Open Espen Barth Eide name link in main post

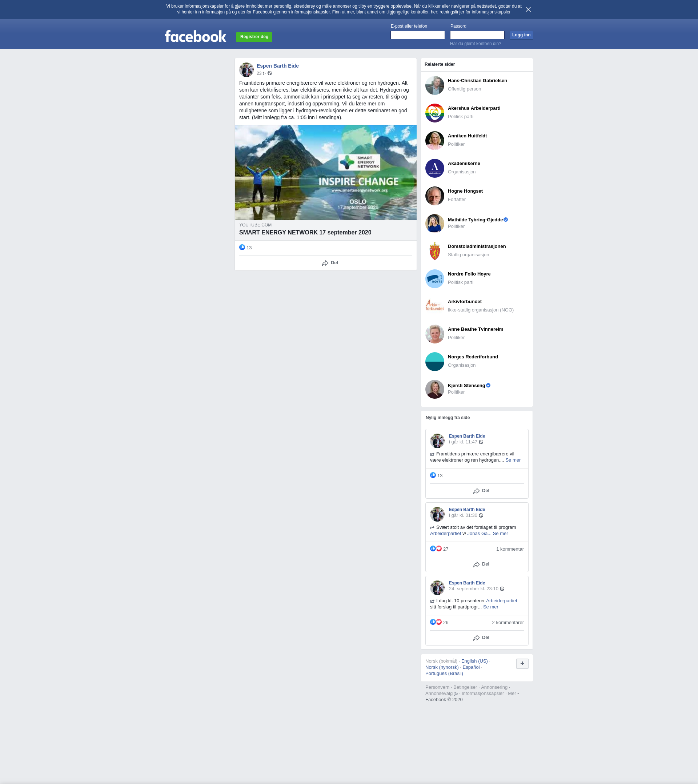(277, 66)
